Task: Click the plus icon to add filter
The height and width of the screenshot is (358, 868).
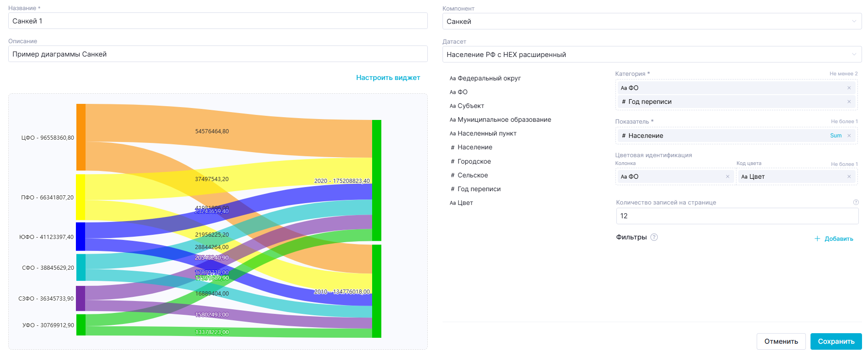Action: pos(817,239)
